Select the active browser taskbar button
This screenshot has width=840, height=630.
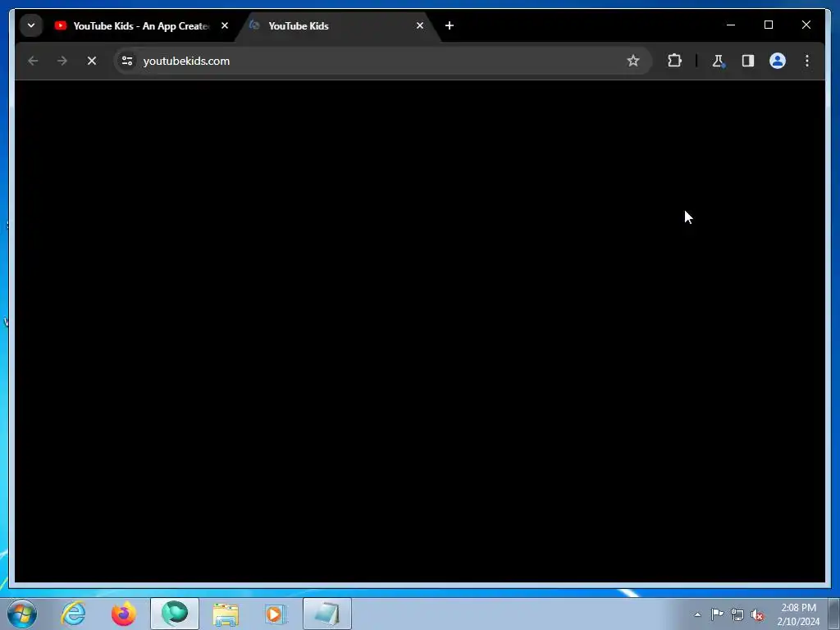click(175, 614)
